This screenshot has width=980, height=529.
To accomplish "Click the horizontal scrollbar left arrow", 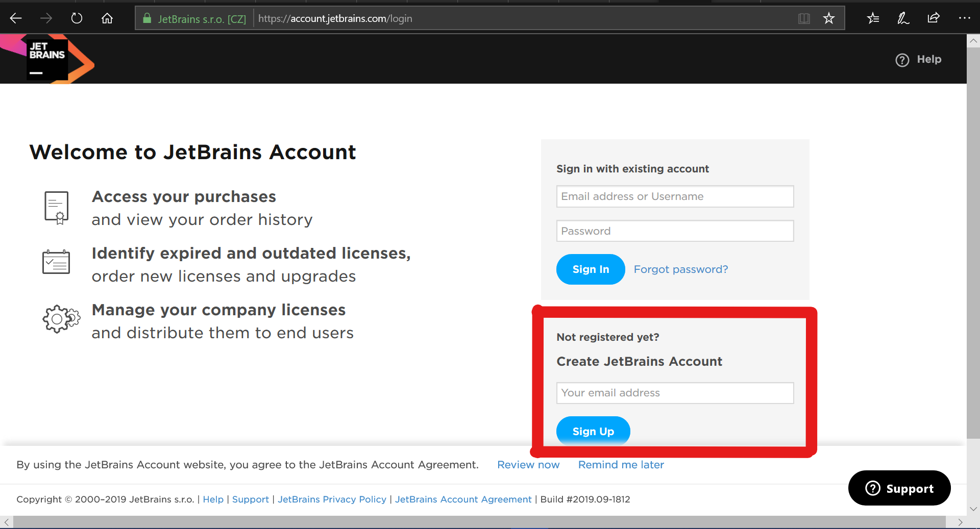I will tap(7, 522).
